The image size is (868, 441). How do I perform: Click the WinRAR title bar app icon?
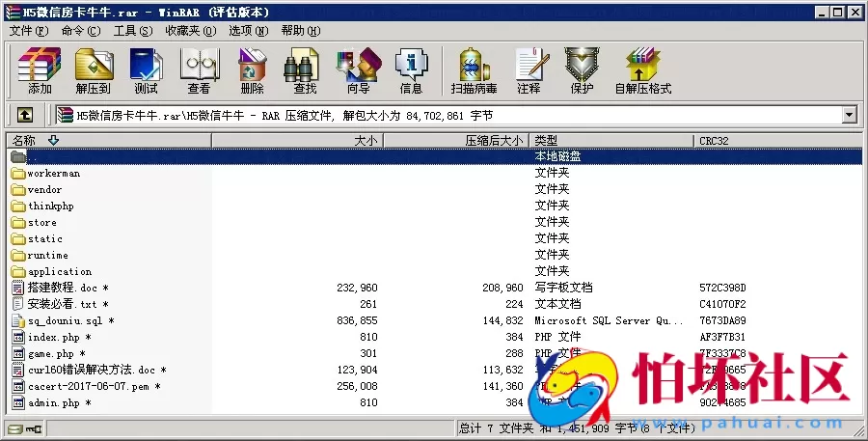click(13, 12)
